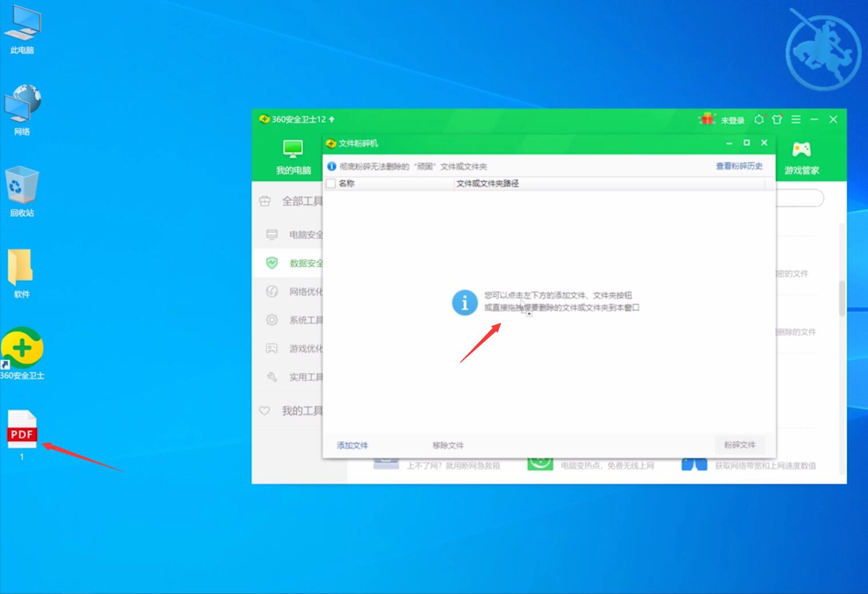Screen dimensions: 868x594
Task: Open the hamburger main menu in 360安全卫士
Action: coord(796,120)
